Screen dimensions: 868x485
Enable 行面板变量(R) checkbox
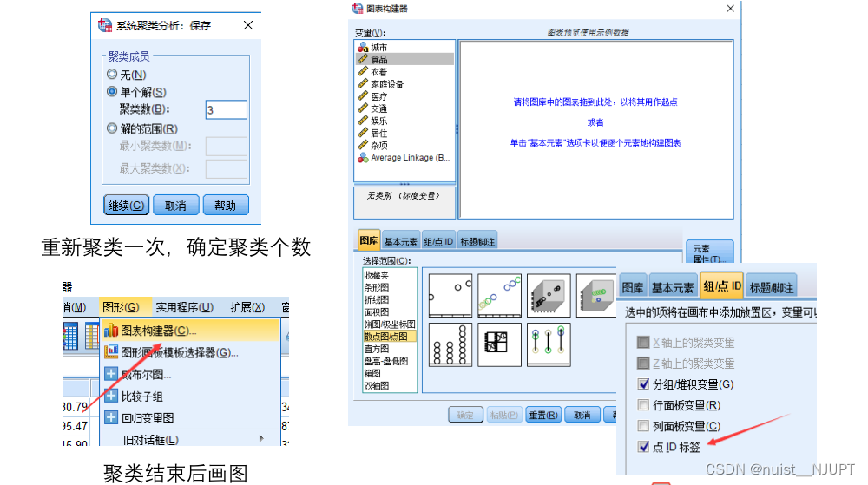tap(643, 405)
